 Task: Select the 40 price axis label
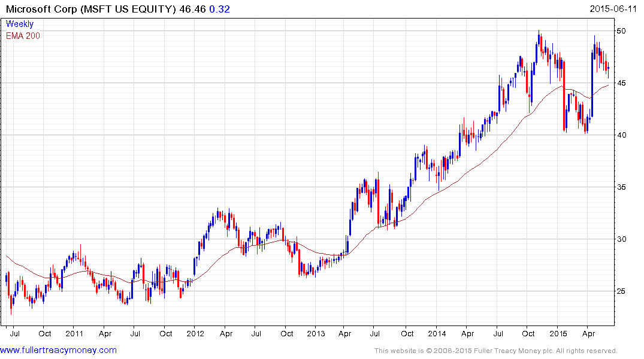click(x=622, y=135)
